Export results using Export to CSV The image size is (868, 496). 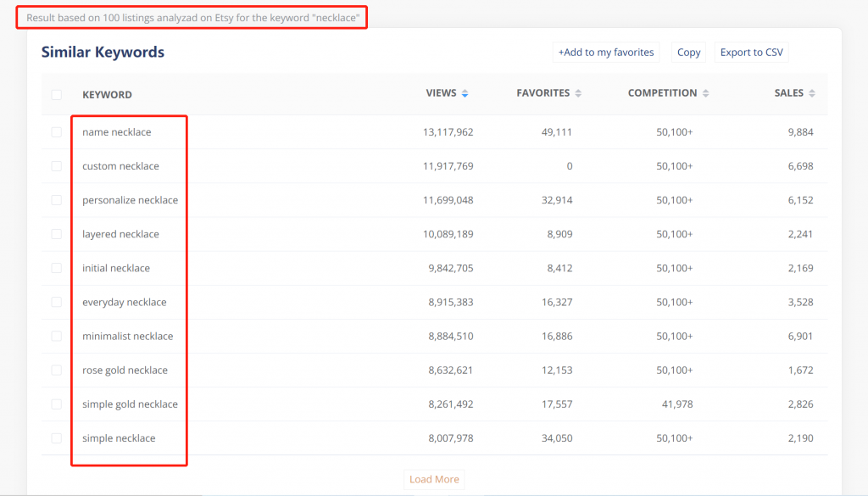pos(751,53)
